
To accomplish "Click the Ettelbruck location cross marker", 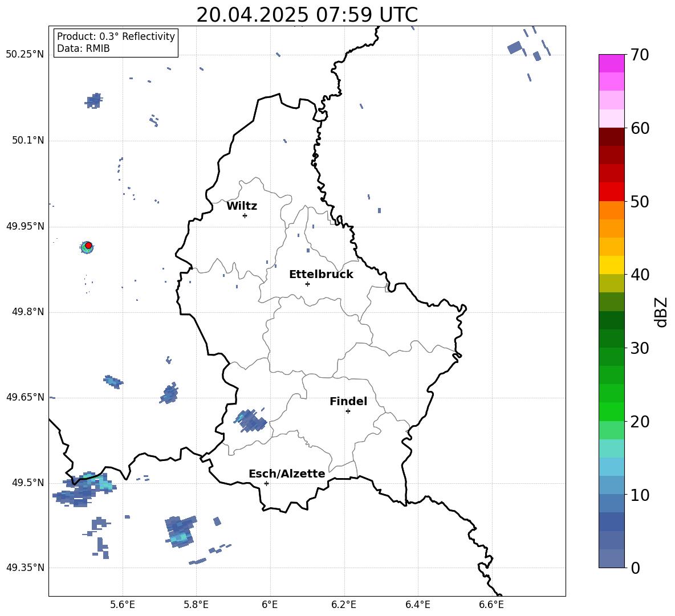I will point(307,284).
